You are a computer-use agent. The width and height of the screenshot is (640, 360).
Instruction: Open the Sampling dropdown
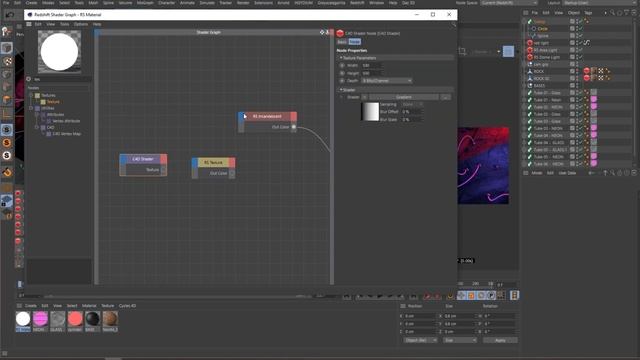(411, 104)
